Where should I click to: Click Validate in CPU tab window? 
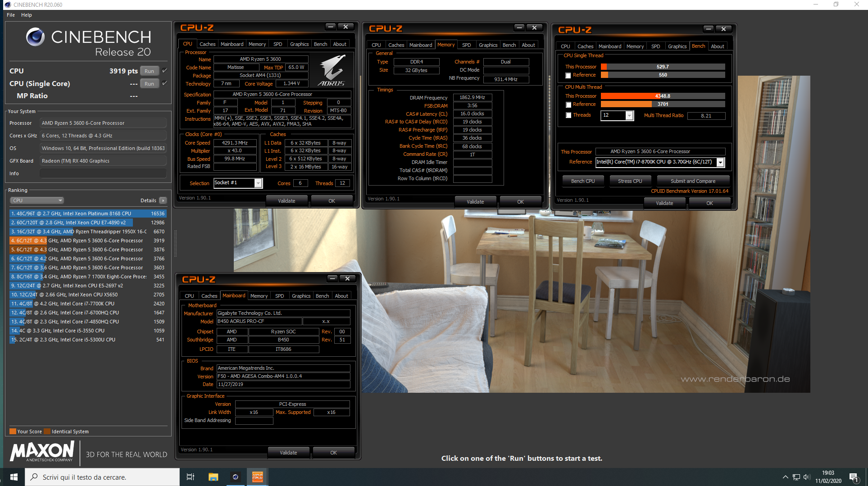pos(286,201)
